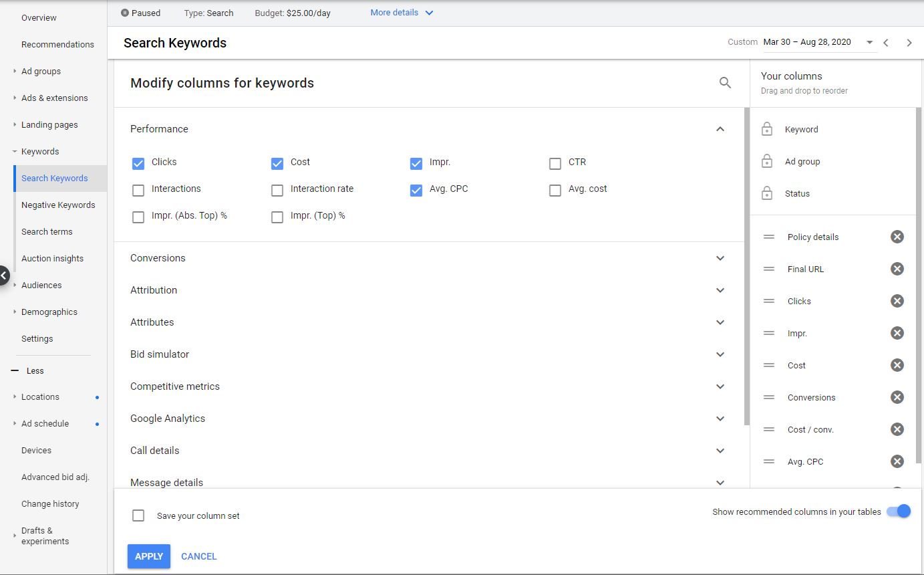Click the Impr. column reorder handle
The width and height of the screenshot is (924, 575).
769,333
